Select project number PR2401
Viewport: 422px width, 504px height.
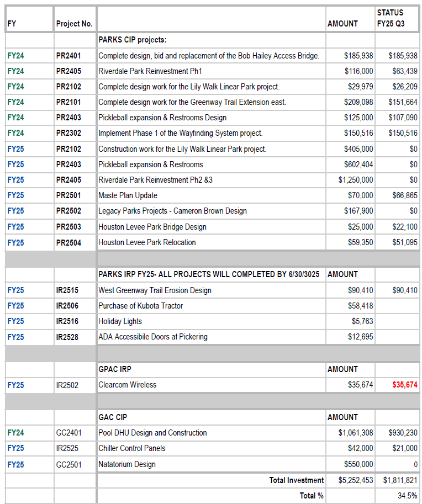coord(68,56)
